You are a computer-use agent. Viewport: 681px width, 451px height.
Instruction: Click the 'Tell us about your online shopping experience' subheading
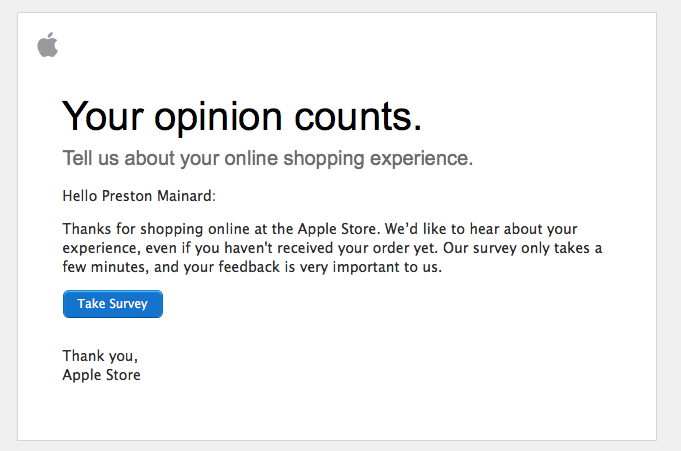coord(268,159)
